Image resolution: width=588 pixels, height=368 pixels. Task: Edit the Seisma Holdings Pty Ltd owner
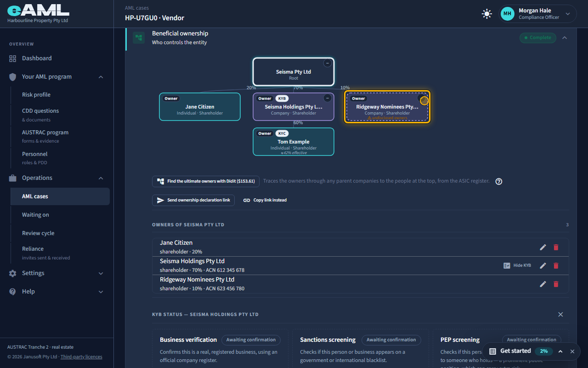click(543, 265)
